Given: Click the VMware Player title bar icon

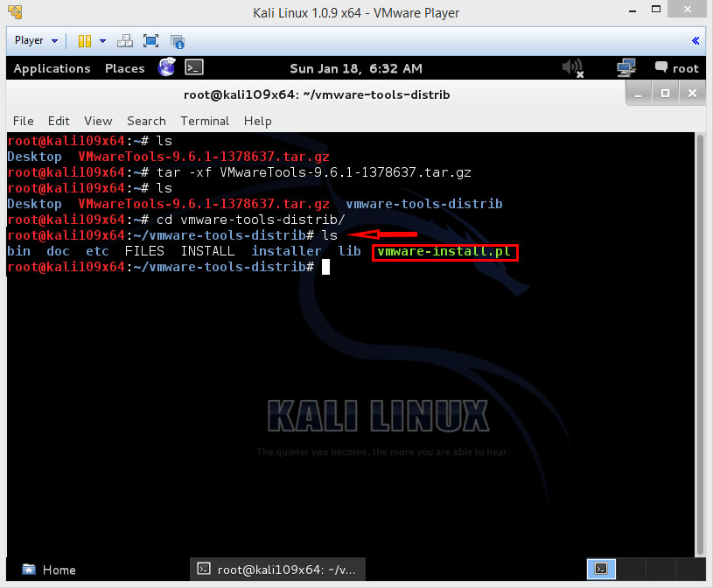Looking at the screenshot, I should [15, 12].
